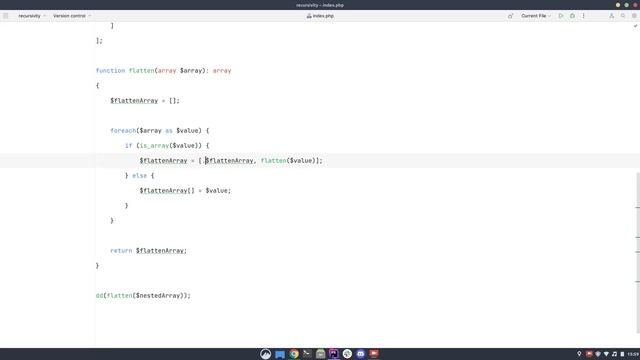640x360 pixels.
Task: Click the 'function' keyword
Action: 110,71
